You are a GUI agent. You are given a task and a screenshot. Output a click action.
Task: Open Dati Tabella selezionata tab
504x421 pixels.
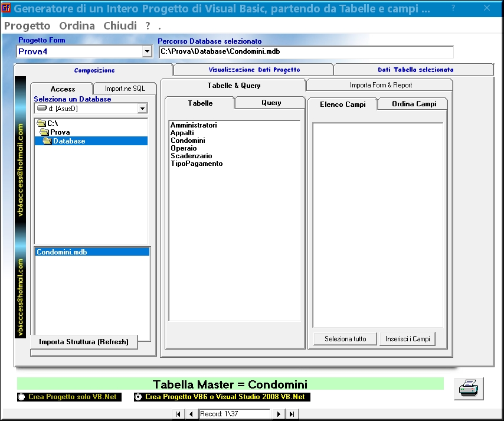click(415, 70)
